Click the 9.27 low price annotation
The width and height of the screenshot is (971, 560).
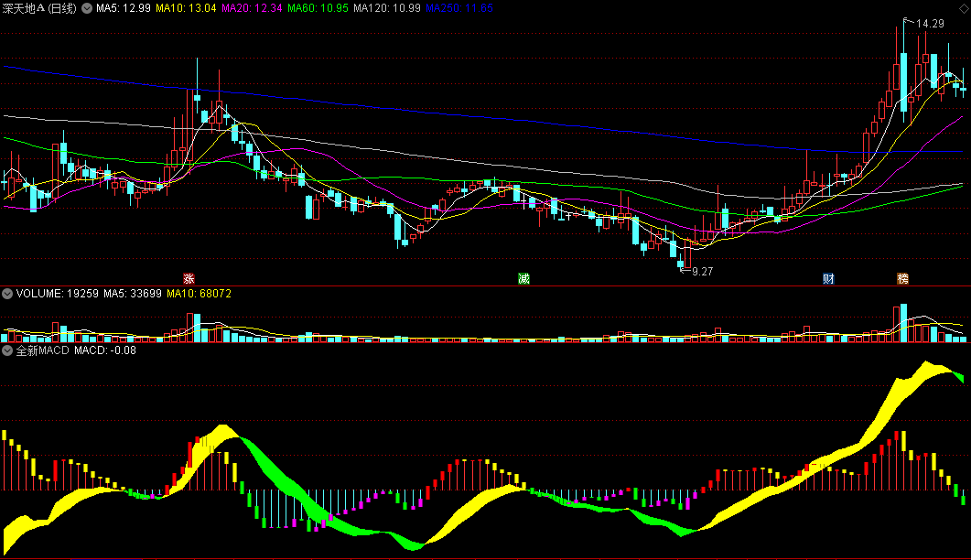(702, 272)
